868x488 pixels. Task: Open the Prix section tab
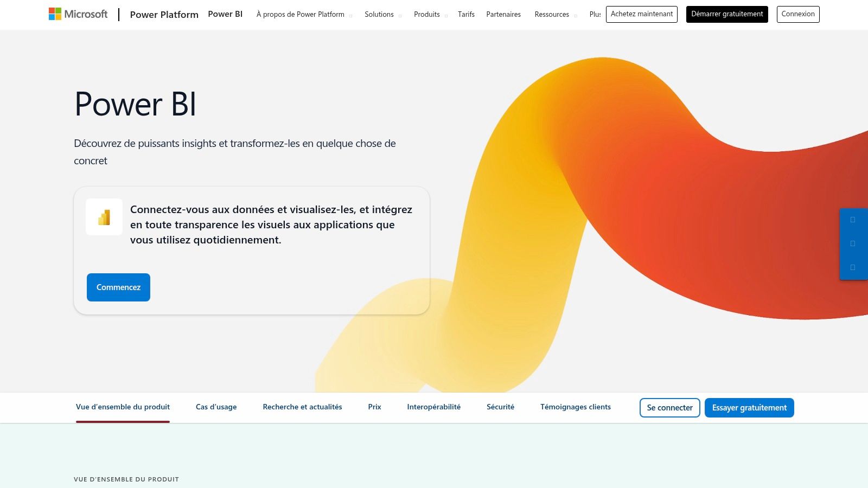374,407
